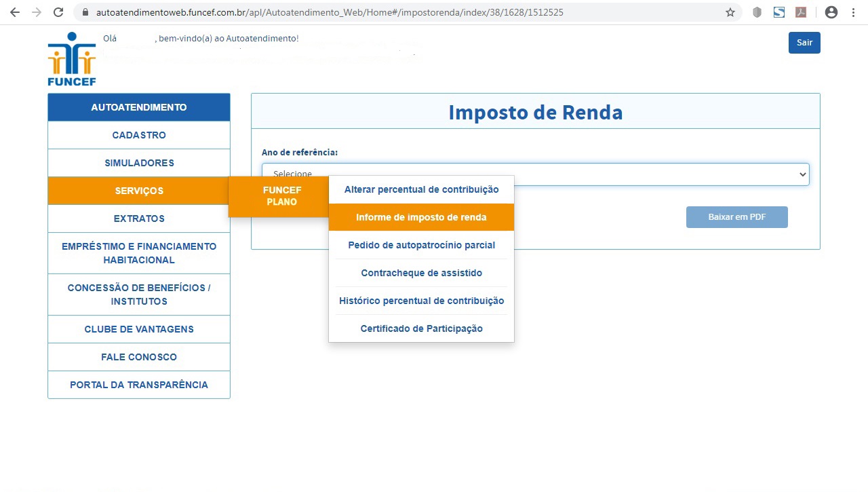Open the EXTRATOS sidebar item
This screenshot has width=868, height=492.
[x=138, y=219]
